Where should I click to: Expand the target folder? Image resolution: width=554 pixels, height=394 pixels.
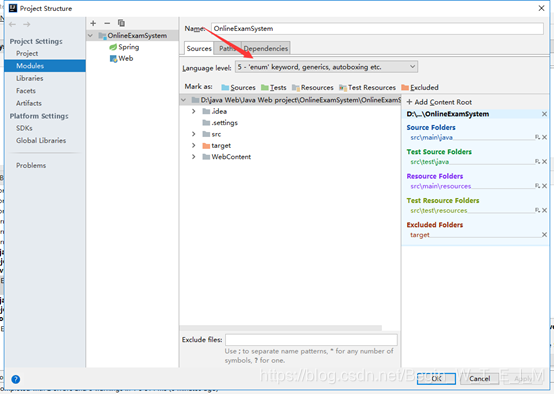click(x=194, y=145)
